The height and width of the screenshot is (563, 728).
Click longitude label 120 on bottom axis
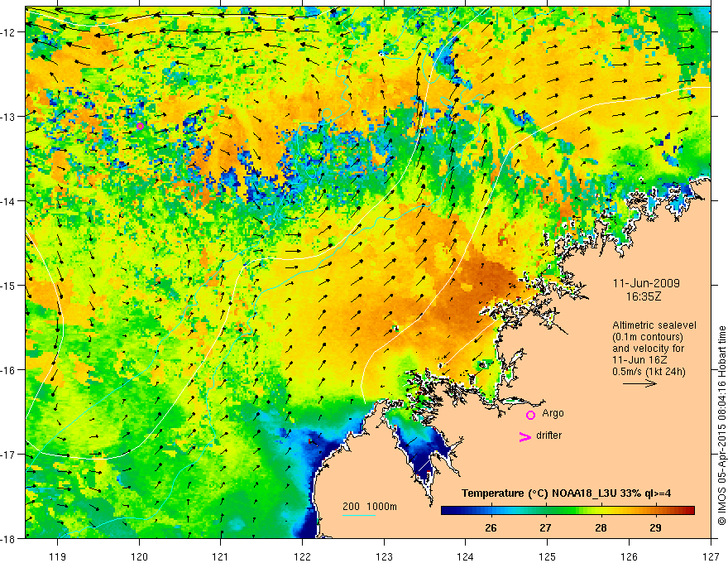(x=139, y=556)
